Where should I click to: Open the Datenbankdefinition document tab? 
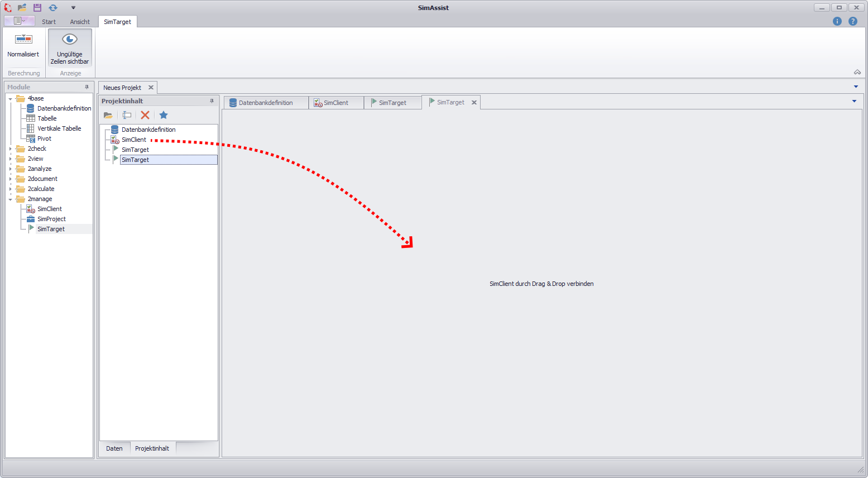[x=266, y=103]
